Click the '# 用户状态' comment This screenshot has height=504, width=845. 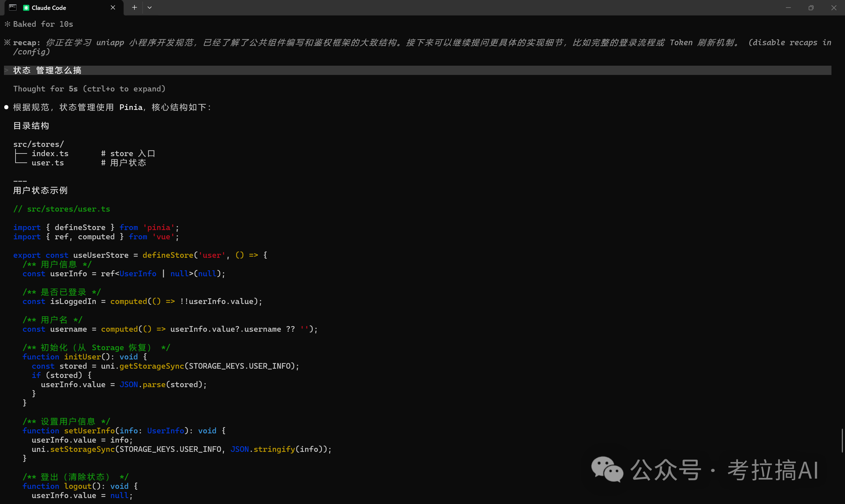point(124,163)
